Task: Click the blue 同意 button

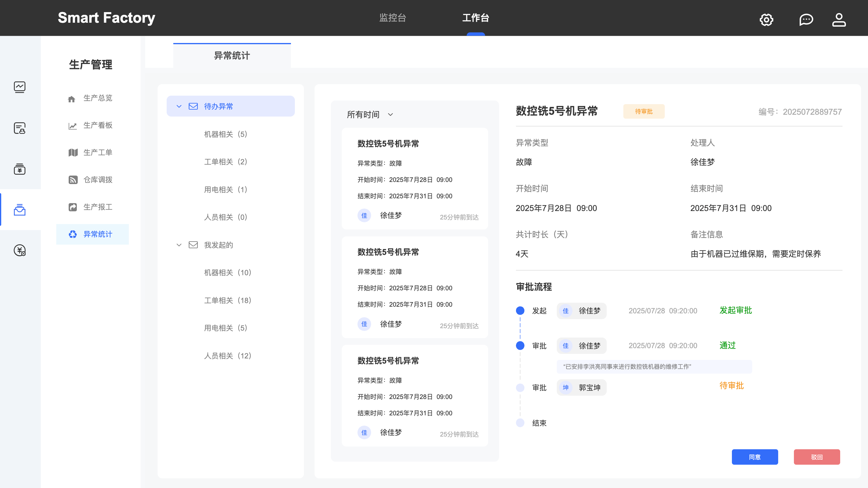Action: coord(755,457)
